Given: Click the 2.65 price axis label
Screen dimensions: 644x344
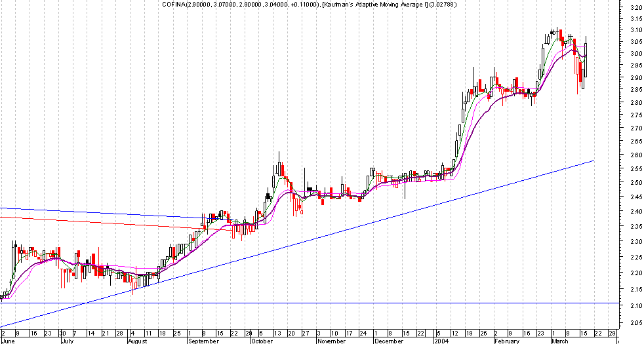Looking at the screenshot, I should click(x=636, y=142).
